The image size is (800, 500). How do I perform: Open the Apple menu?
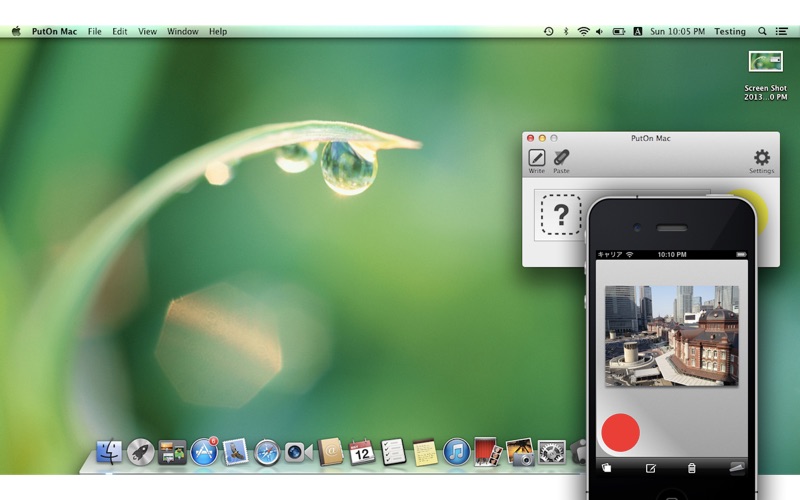[16, 31]
